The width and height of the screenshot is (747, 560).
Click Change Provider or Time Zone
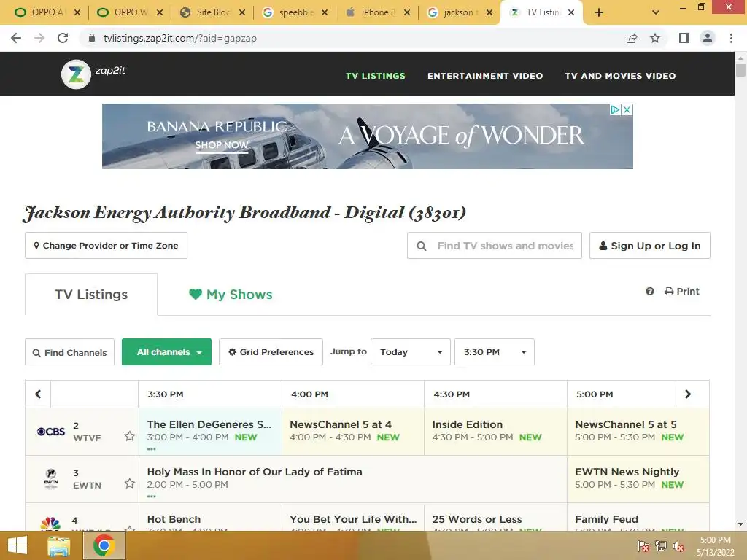(107, 245)
